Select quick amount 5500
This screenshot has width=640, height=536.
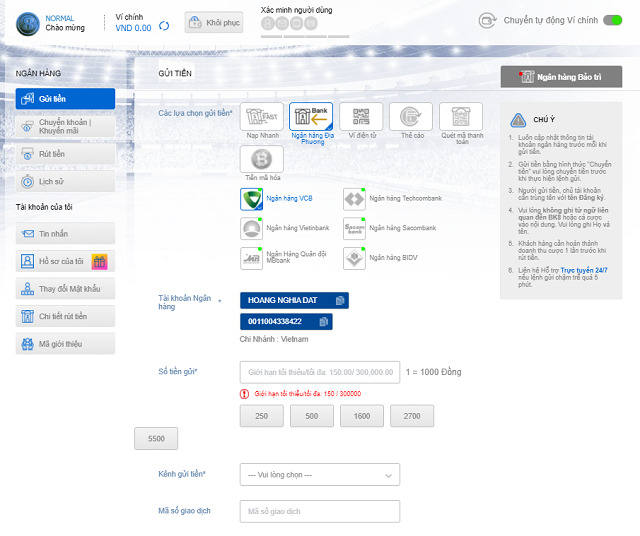coord(156,438)
